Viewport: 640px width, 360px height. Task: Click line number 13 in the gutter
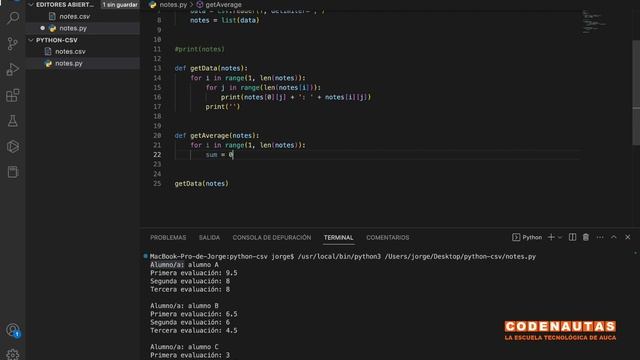point(157,68)
